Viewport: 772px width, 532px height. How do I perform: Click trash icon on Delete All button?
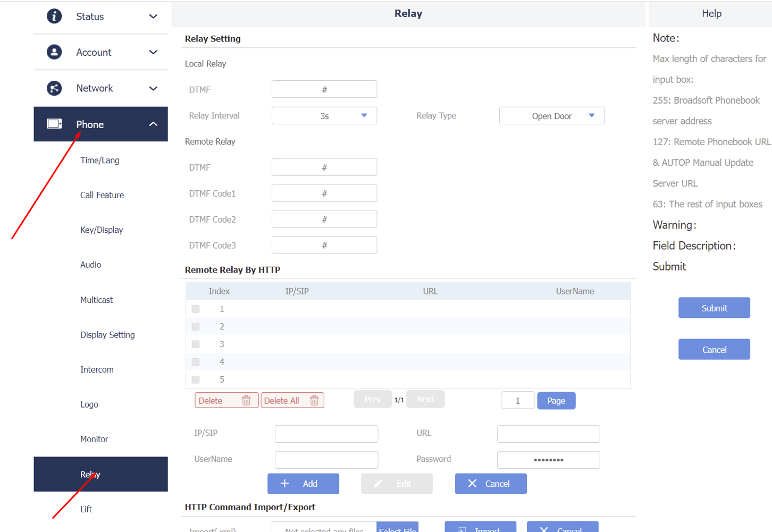(314, 401)
